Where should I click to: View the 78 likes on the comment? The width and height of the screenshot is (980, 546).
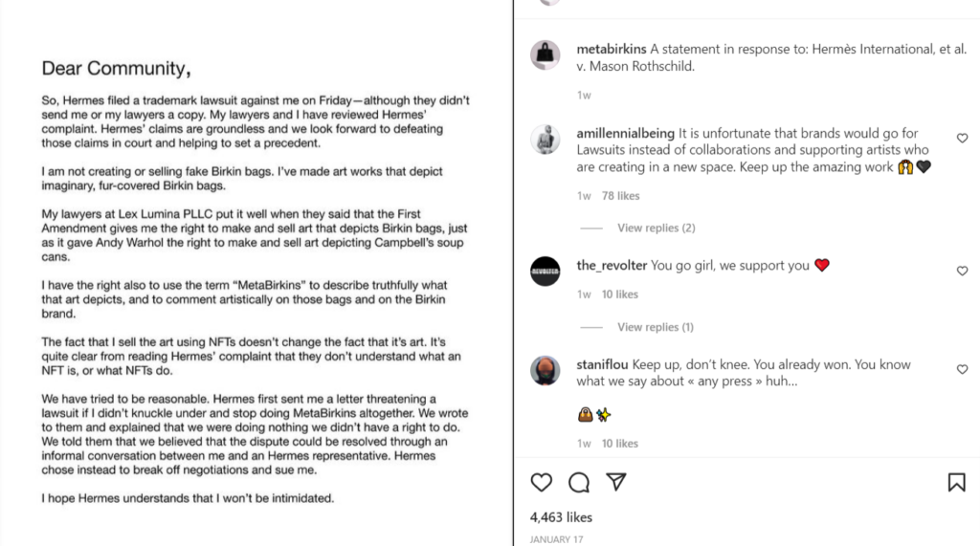click(620, 195)
